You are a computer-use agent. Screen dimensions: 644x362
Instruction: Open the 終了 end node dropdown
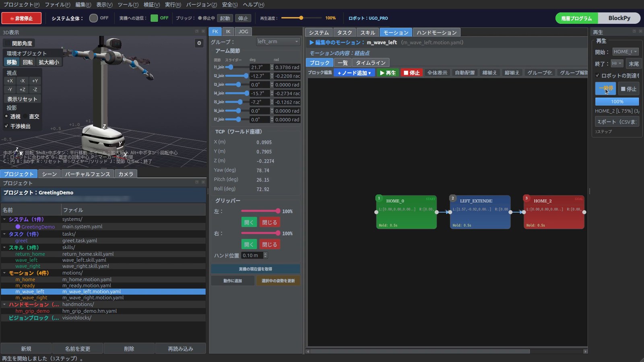[x=617, y=64]
